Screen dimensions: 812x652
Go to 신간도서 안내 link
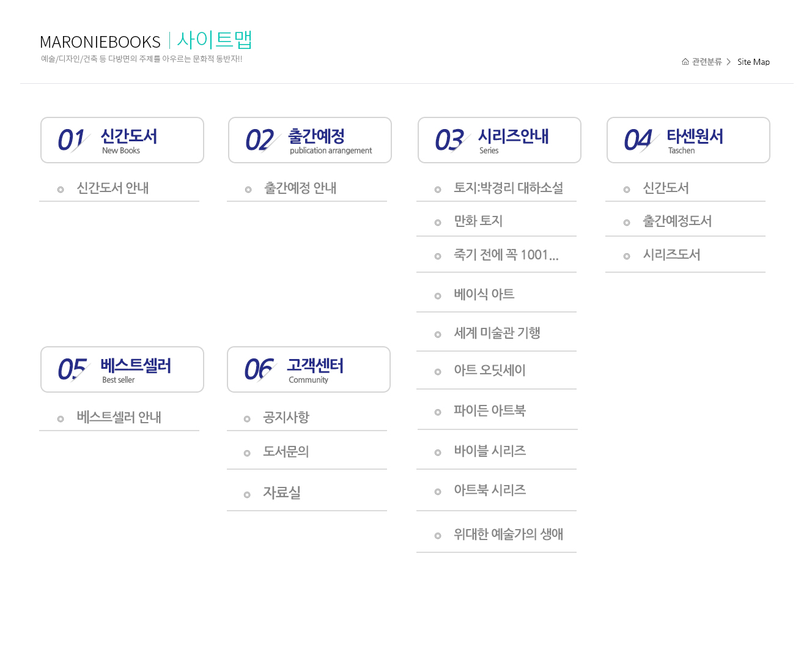click(x=113, y=188)
